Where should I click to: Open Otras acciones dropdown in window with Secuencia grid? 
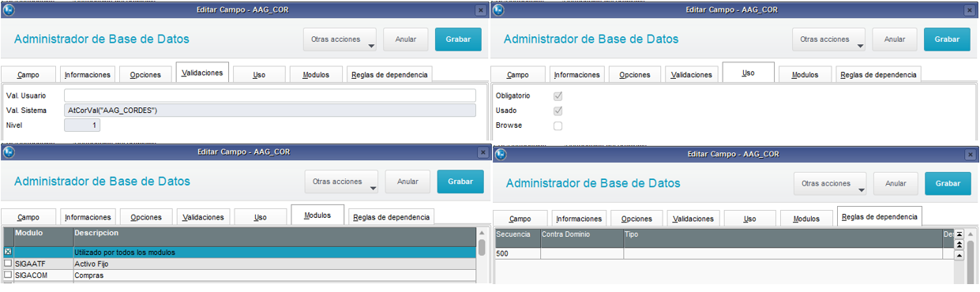click(830, 183)
